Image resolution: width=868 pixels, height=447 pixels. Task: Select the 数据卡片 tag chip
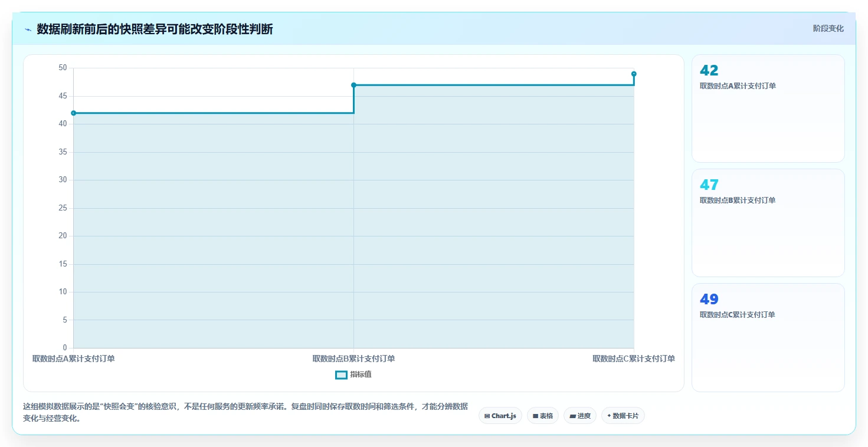tap(623, 416)
